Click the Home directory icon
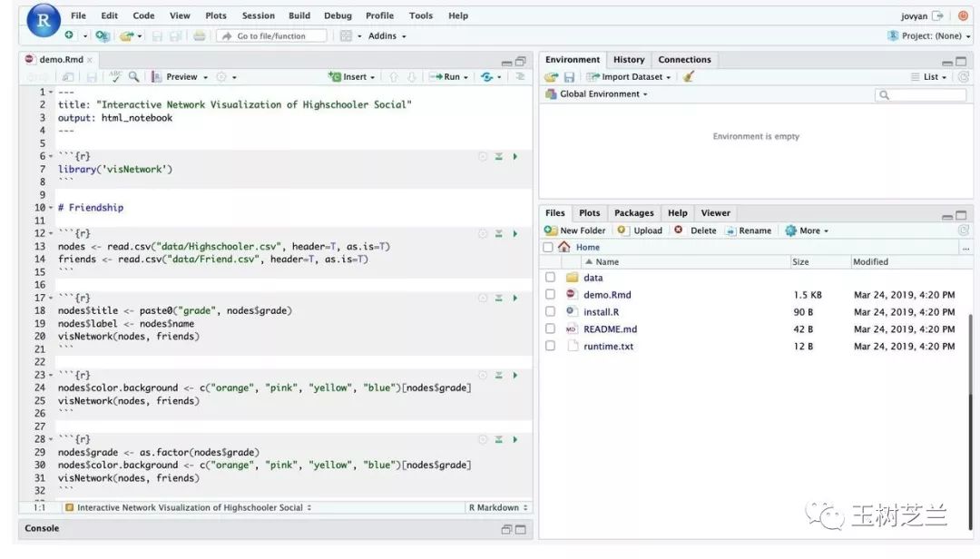The width and height of the screenshot is (980, 559). [564, 247]
